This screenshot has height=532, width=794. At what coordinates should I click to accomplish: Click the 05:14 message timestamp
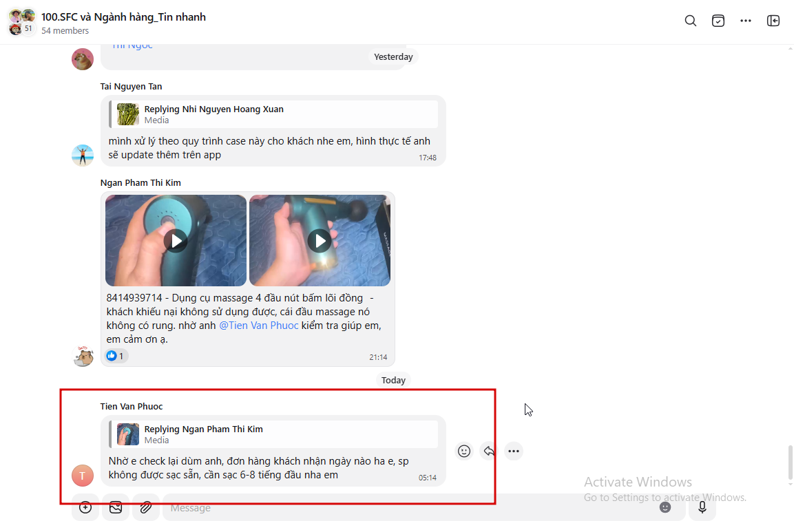click(428, 478)
